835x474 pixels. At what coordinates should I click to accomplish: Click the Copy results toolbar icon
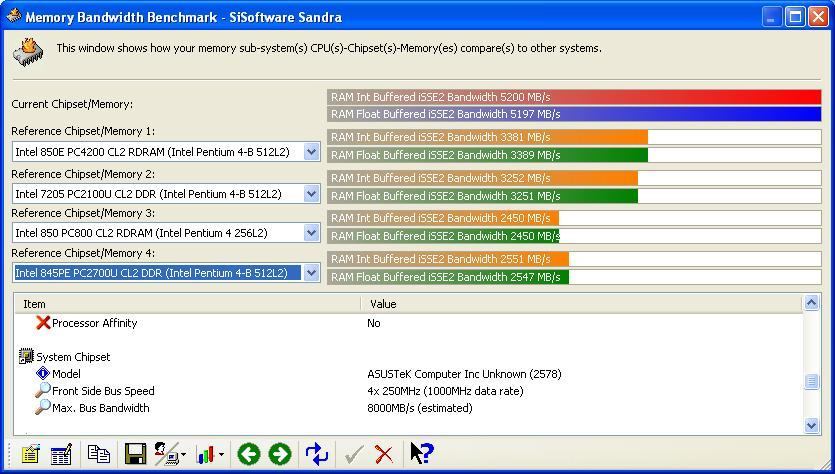point(99,454)
